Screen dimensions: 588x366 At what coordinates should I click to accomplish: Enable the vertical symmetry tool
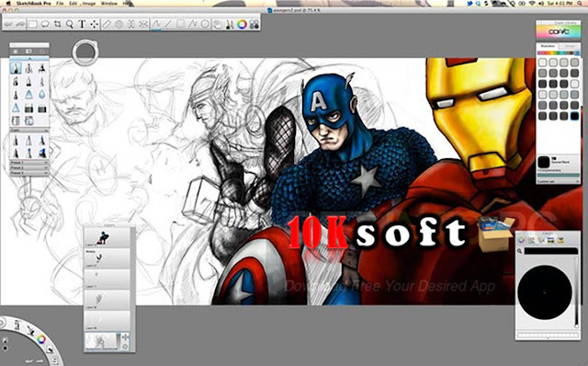131,25
